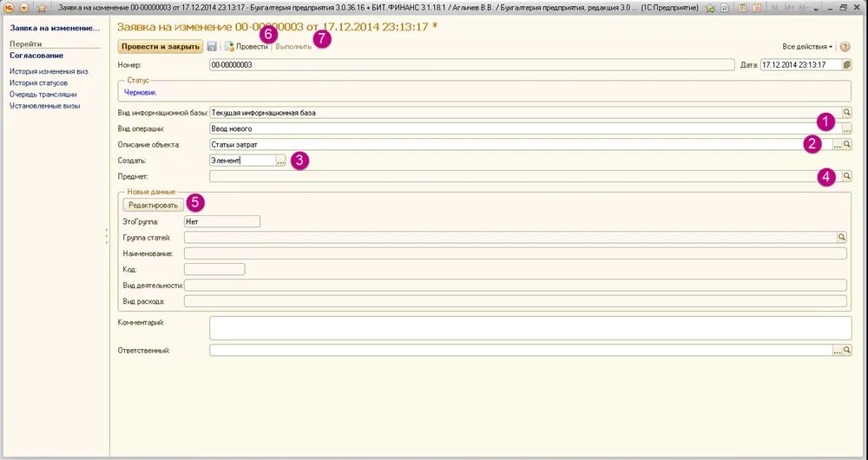Click the Вид деятельности field
This screenshot has height=460, width=868.
(516, 286)
